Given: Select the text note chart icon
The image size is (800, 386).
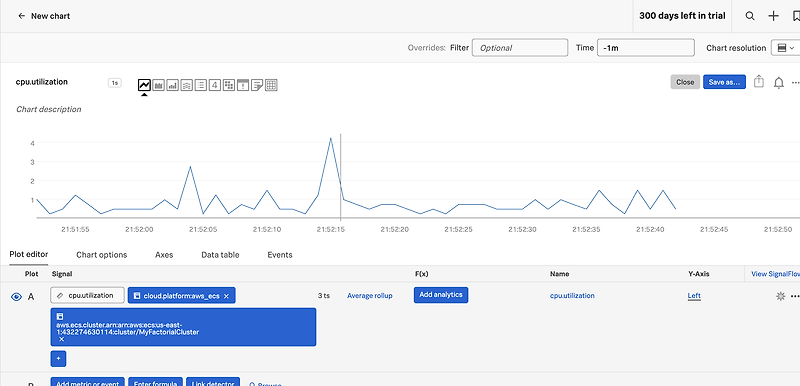Looking at the screenshot, I should (x=257, y=85).
